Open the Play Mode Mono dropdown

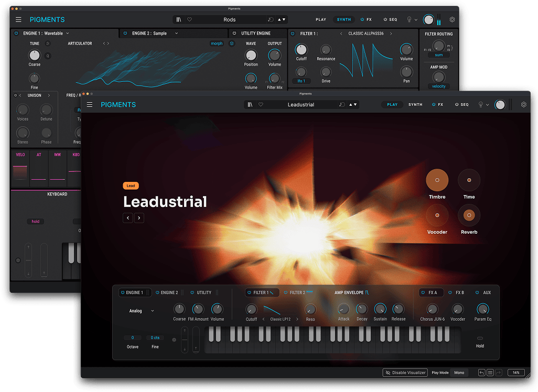[x=459, y=373]
